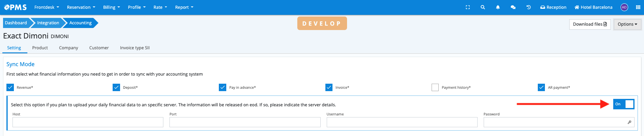Enter fullscreen mode using the expand icon
644x136 pixels.
(468, 7)
